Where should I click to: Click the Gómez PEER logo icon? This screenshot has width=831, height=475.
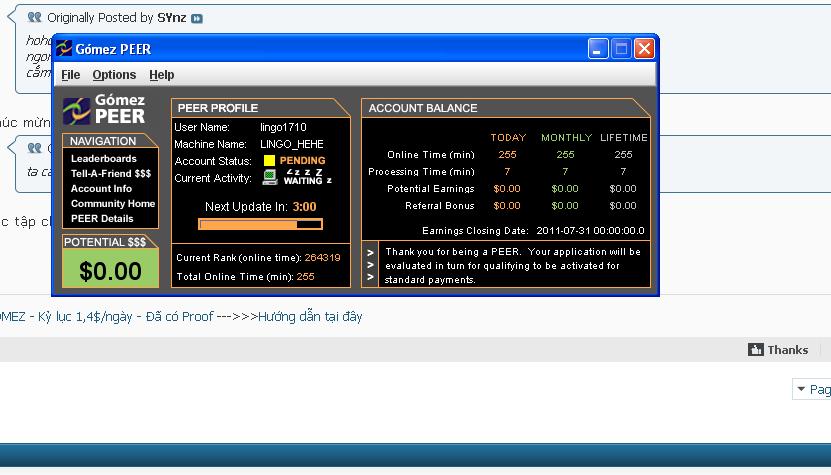point(76,110)
